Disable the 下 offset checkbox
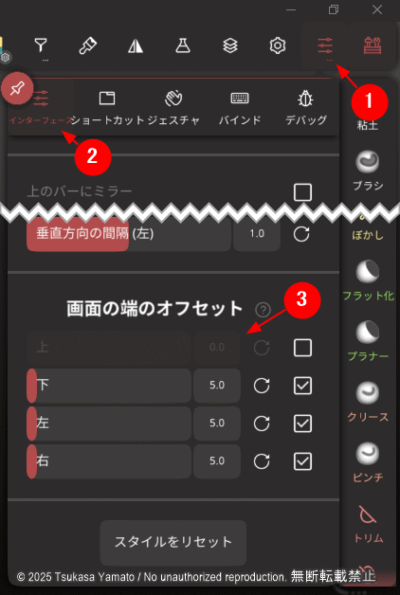This screenshot has width=400, height=595. 303,386
